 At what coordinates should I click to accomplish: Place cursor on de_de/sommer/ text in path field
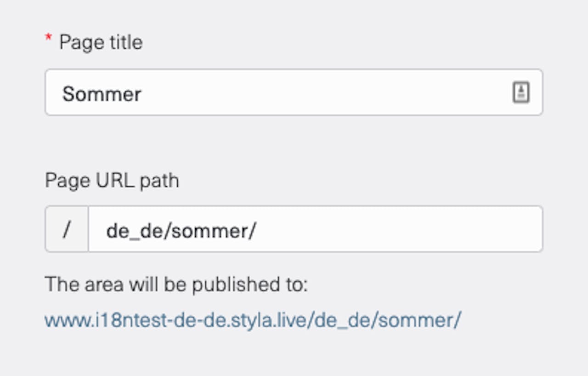click(x=181, y=231)
